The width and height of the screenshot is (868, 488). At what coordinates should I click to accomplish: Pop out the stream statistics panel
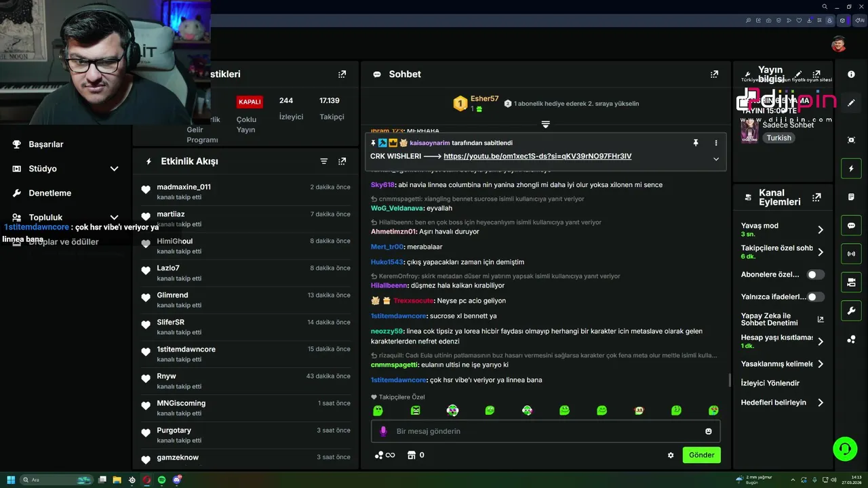tap(342, 74)
